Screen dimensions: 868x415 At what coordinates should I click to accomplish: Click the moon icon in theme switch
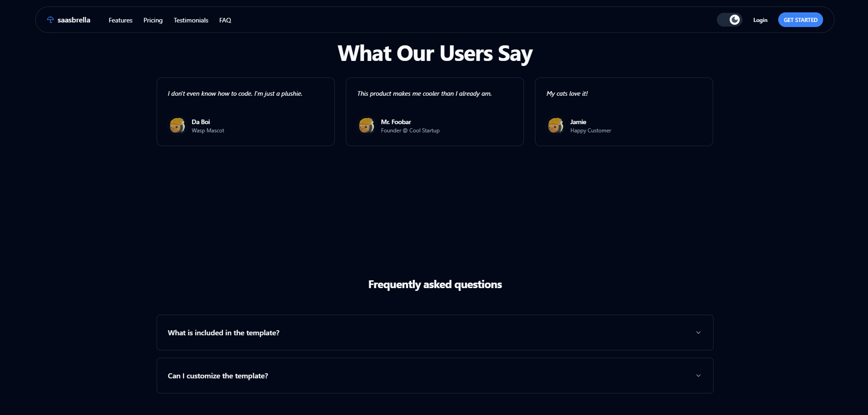pos(734,20)
